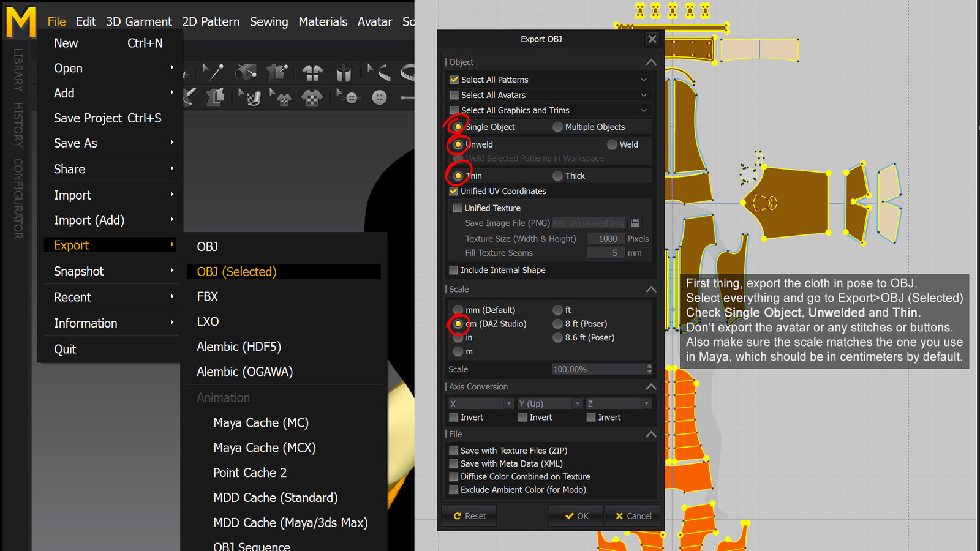Image resolution: width=980 pixels, height=551 pixels.
Task: Open the CONFIGURATOR side tab
Action: pyautogui.click(x=18, y=199)
